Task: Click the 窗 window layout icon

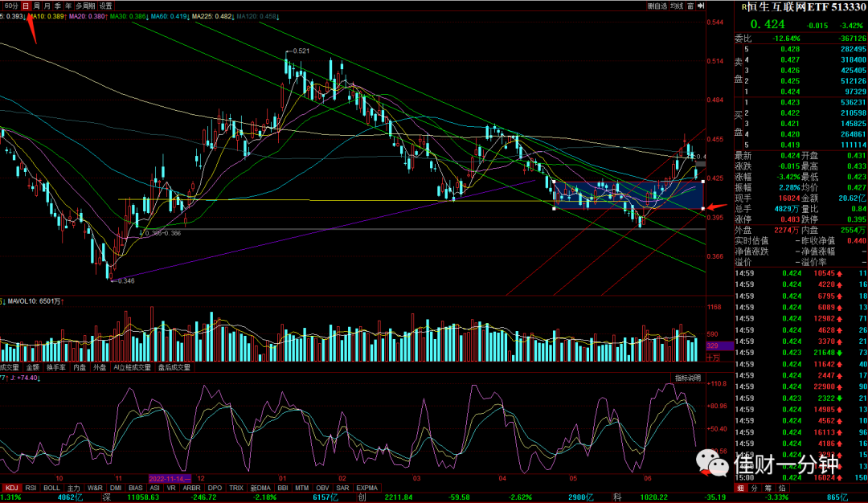Action: click(690, 6)
